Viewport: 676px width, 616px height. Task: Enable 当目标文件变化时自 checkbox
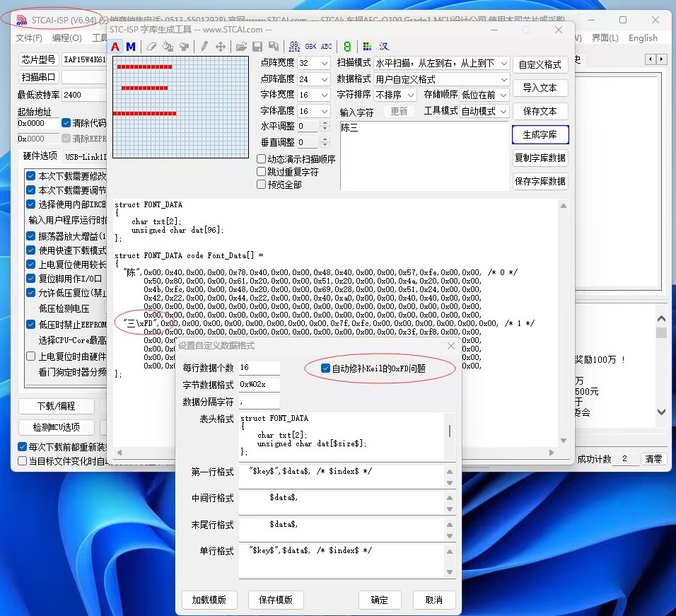tap(23, 461)
